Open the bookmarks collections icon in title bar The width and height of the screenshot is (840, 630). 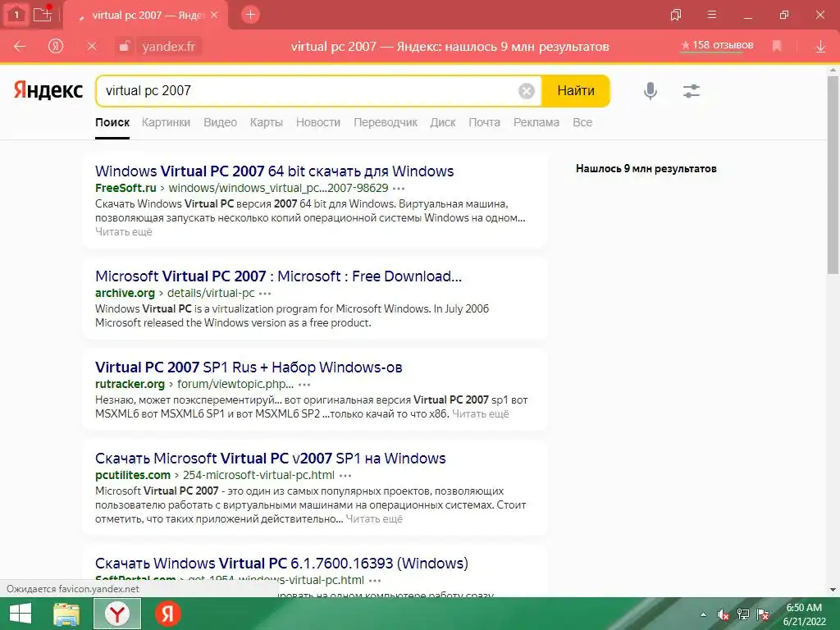point(676,15)
